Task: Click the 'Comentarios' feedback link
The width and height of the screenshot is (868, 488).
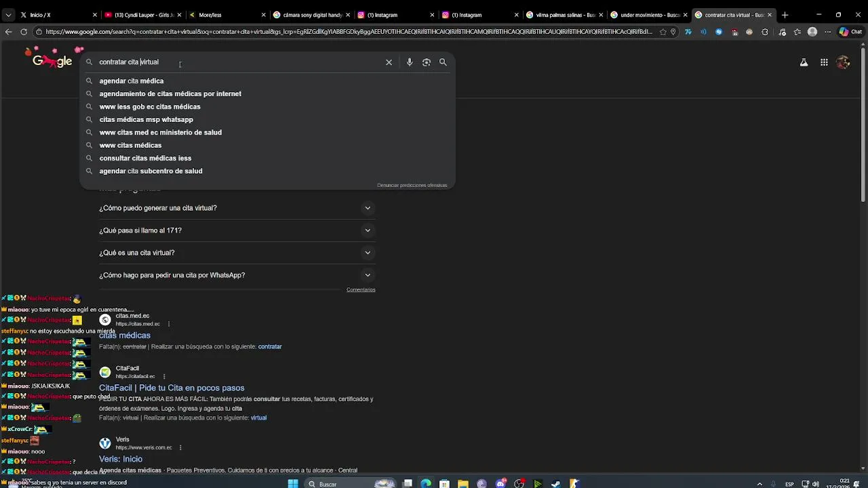Action: pyautogui.click(x=361, y=289)
